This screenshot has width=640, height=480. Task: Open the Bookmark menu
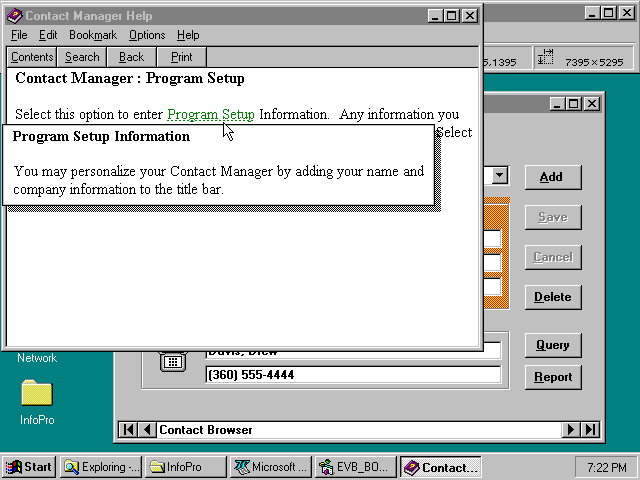[92, 35]
